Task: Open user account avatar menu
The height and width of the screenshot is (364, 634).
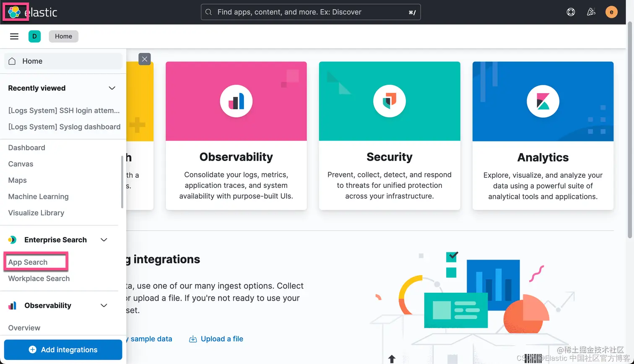Action: pos(611,12)
